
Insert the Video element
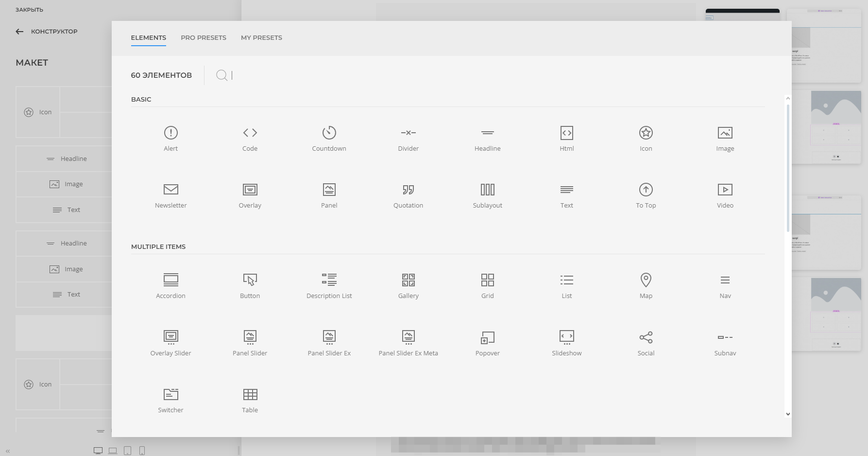725,195
